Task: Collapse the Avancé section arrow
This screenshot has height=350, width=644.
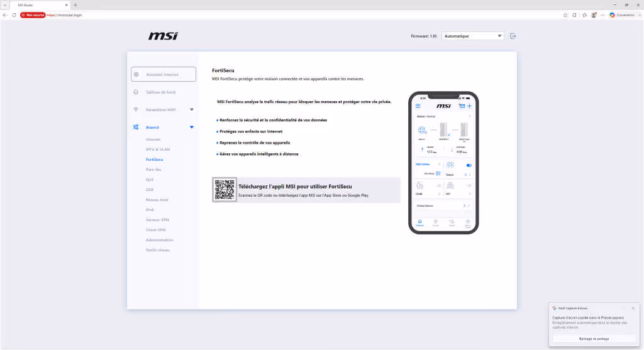Action: pos(191,127)
